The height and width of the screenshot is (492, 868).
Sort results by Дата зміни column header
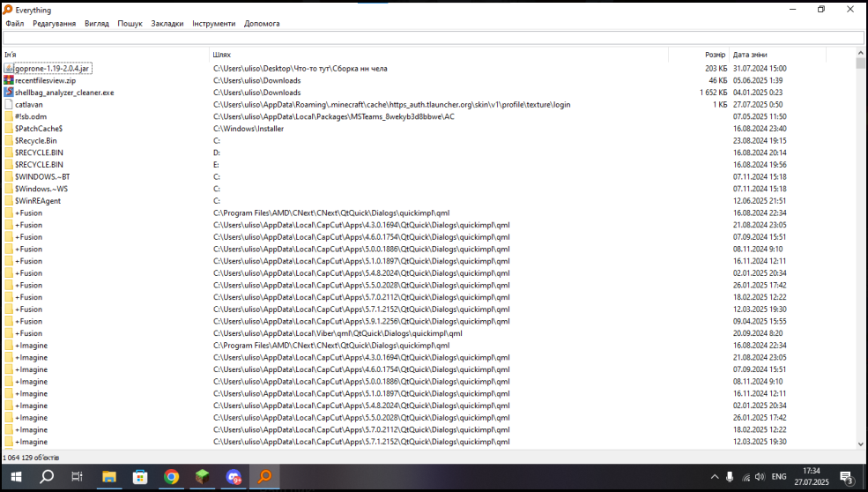(x=778, y=55)
